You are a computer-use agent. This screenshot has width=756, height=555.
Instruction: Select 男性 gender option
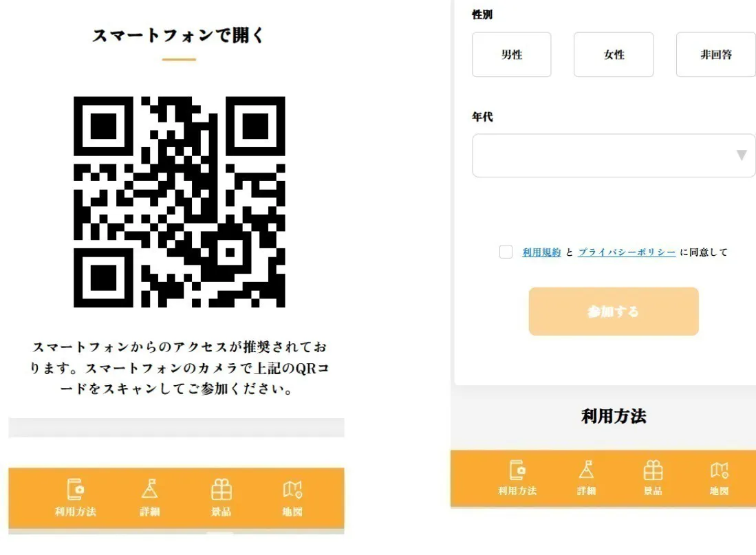[512, 54]
